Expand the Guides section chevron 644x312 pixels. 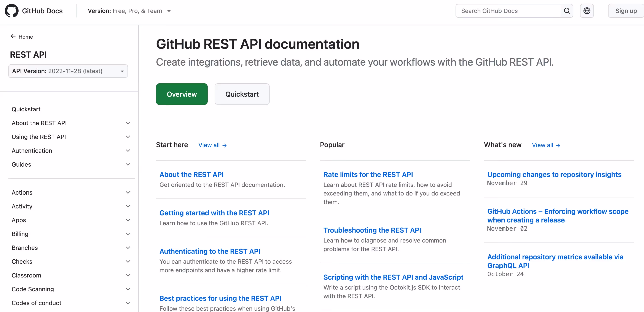pyautogui.click(x=128, y=164)
